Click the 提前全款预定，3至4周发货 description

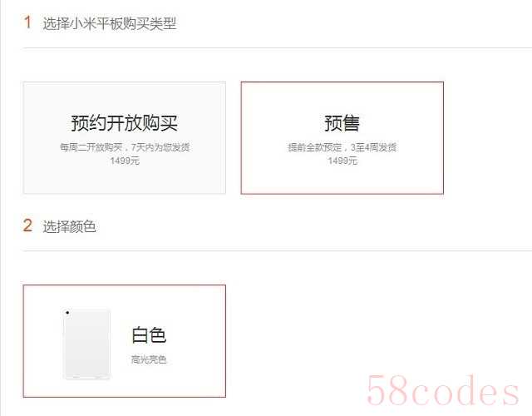(x=342, y=147)
